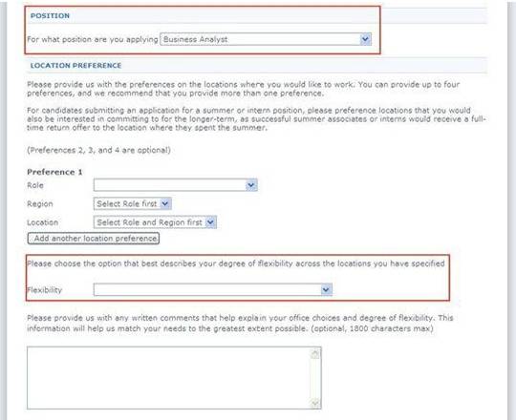Click the arrow icon of the Role dropdown
516x420 pixels.
click(251, 185)
